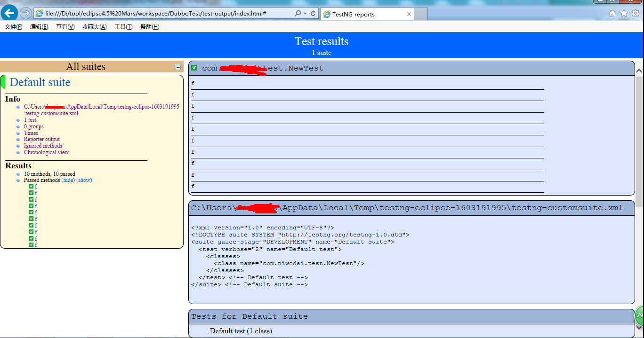644x338 pixels.
Task: Open a new blank browser tab
Action: pos(421,14)
